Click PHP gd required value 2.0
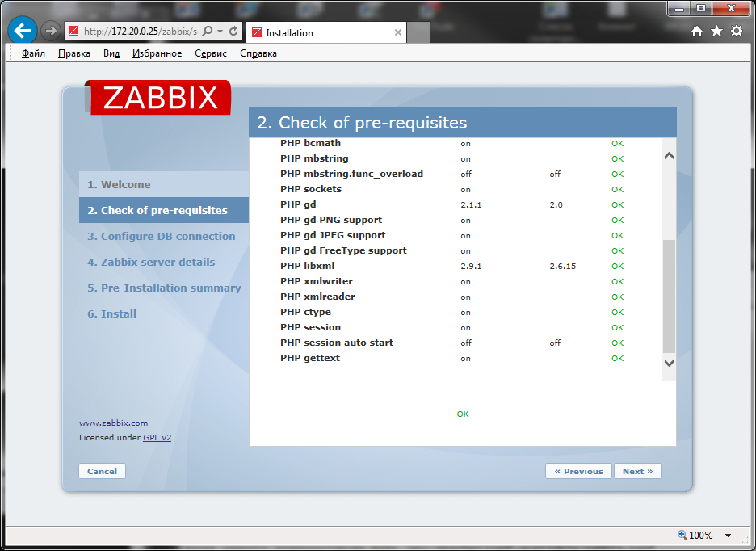The height and width of the screenshot is (551, 756). [x=556, y=204]
